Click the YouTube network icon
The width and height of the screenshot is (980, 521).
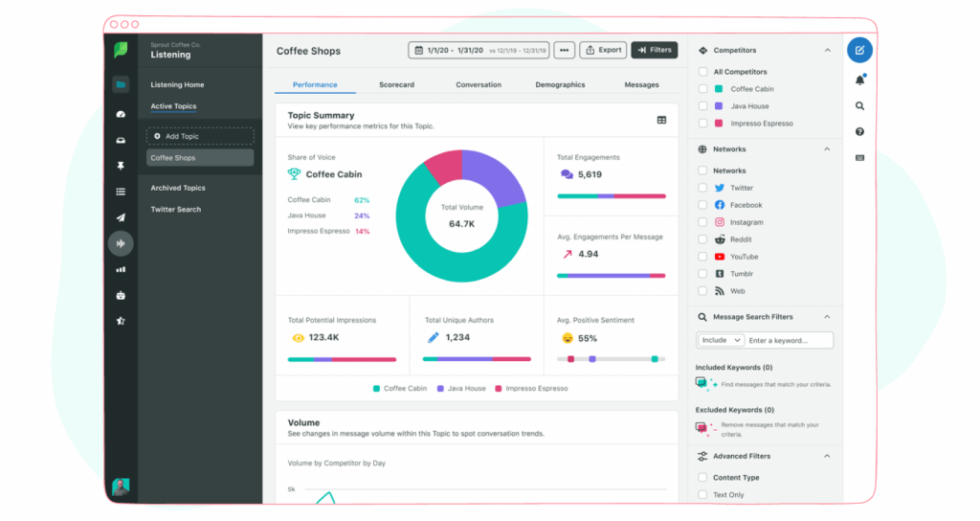[x=720, y=257]
